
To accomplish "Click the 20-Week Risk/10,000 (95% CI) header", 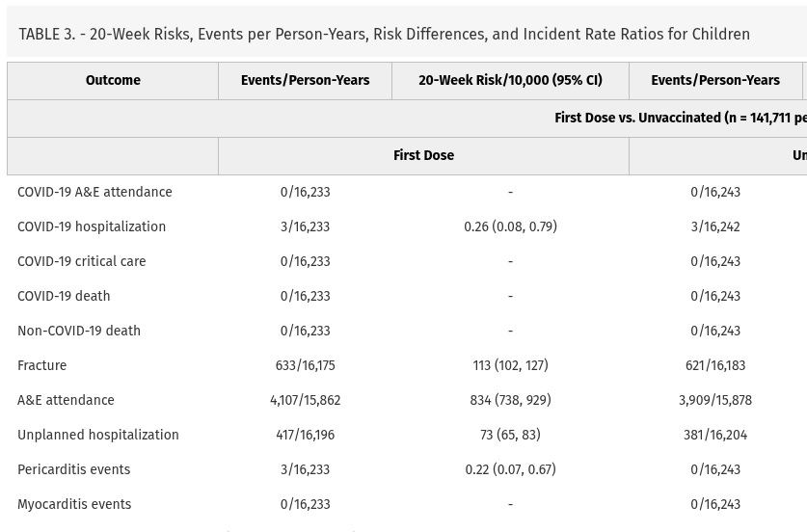I will pyautogui.click(x=510, y=81).
